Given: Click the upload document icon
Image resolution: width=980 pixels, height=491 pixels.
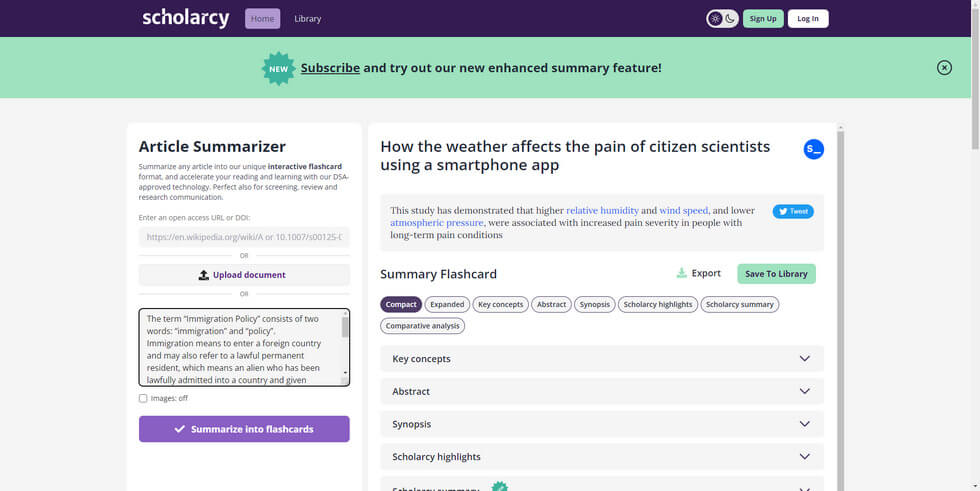Looking at the screenshot, I should (204, 275).
